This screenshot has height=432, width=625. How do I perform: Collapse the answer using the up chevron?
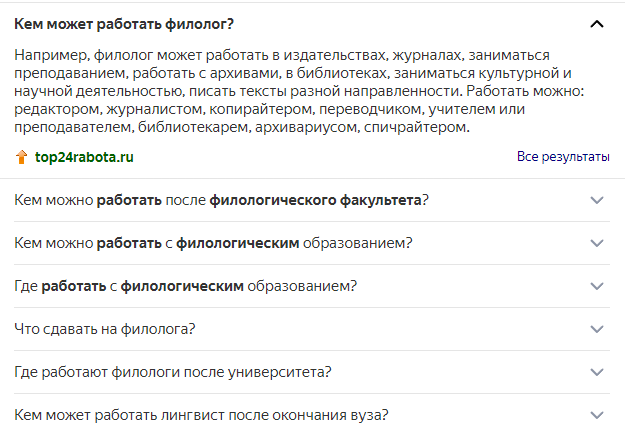pos(597,24)
